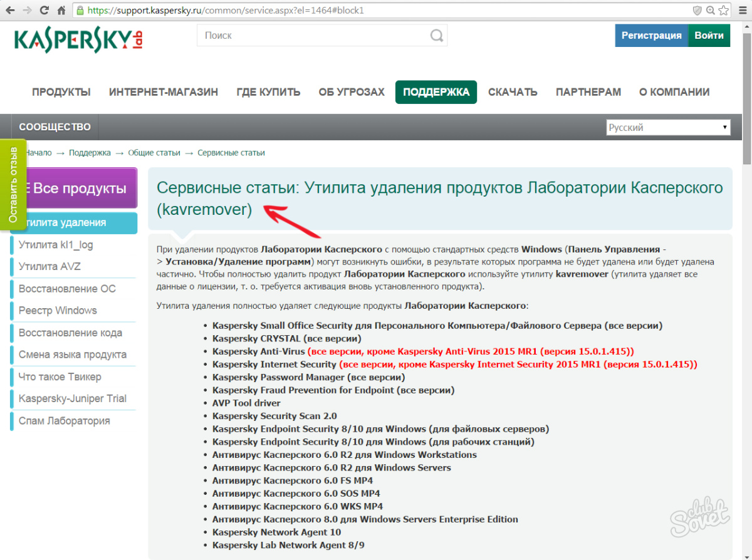Screen dimensions: 752x560
Task: Open the zoom magnifier icon in address bar
Action: point(711,11)
